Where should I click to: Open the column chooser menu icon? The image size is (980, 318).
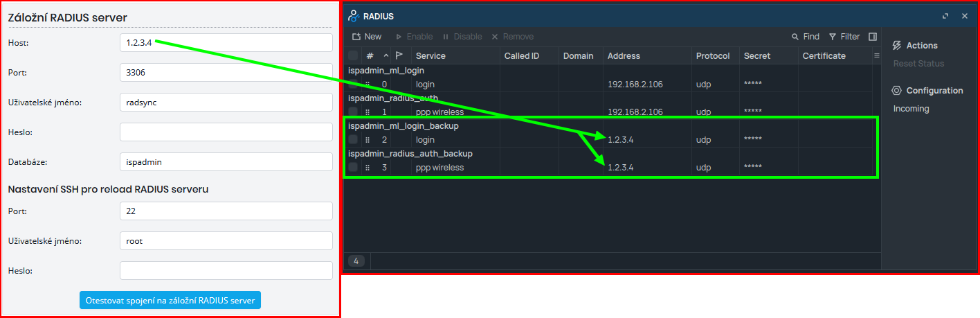876,55
